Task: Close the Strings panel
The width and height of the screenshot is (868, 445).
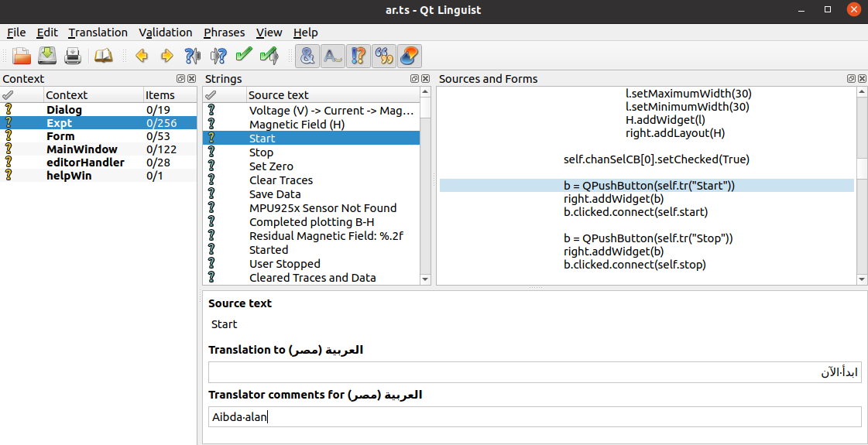Action: click(x=425, y=79)
